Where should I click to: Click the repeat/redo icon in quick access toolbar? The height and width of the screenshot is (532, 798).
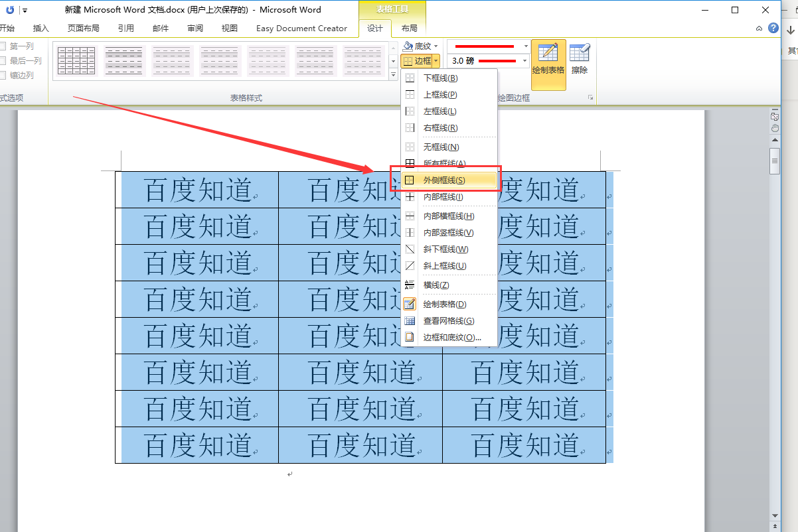(10, 10)
